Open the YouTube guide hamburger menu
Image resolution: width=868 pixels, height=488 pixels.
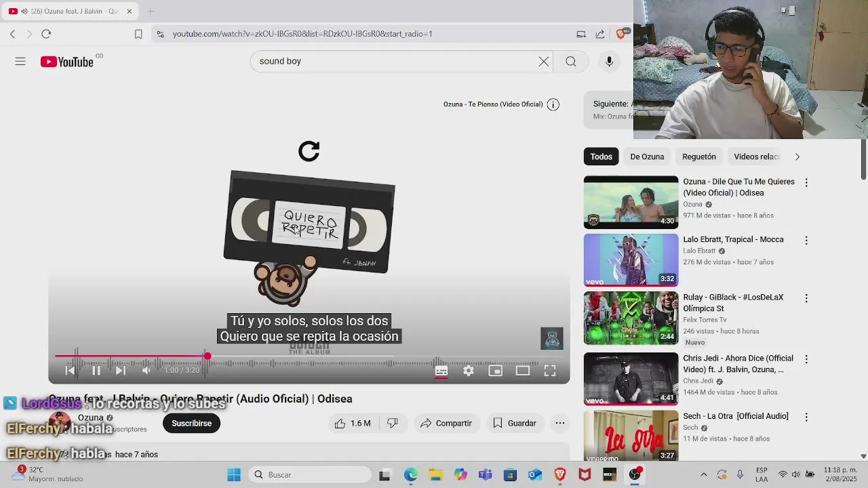pos(20,62)
